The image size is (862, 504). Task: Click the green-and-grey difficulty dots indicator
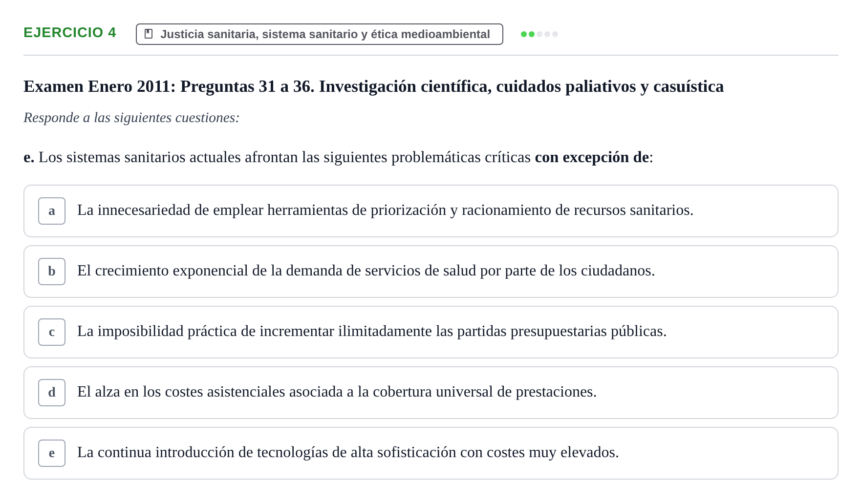point(539,34)
